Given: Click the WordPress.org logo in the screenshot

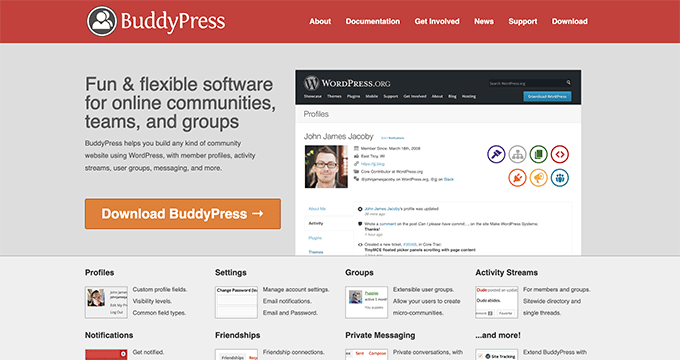Looking at the screenshot, I should click(347, 83).
